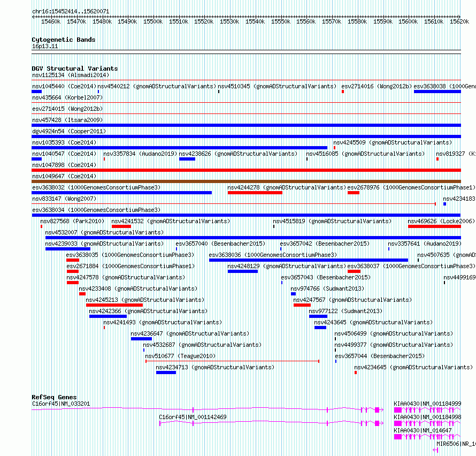This screenshot has height=456, width=476.
Task: Open nsv4540212 gnomAD variant label
Action: click(157, 86)
